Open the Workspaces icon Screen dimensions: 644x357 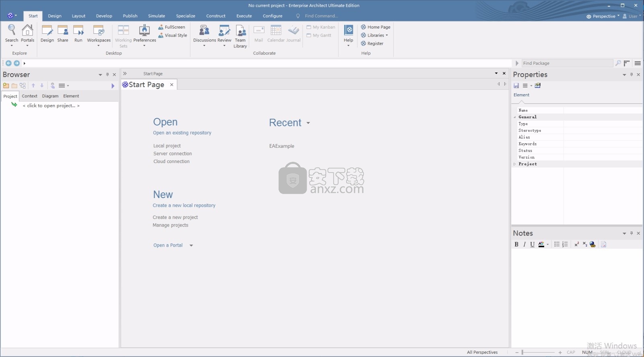click(99, 35)
